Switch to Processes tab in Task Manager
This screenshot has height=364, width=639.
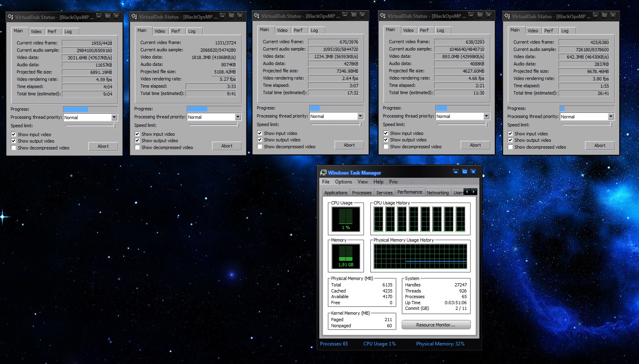click(x=362, y=193)
